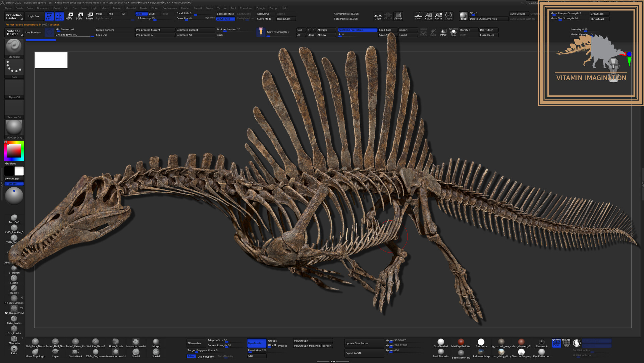Enable the Solo mode icon
The image size is (644, 363).
pos(453,32)
